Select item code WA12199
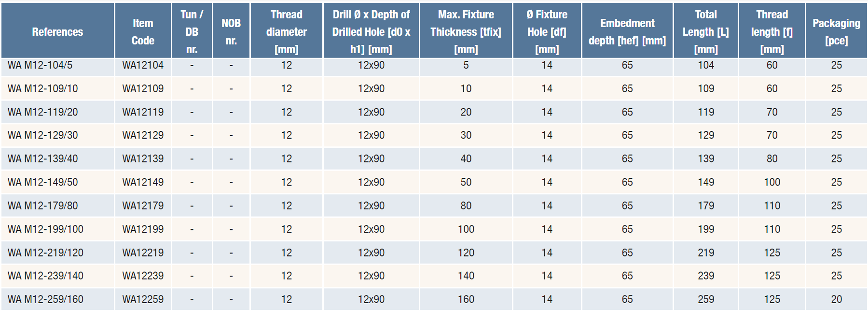Image resolution: width=868 pixels, height=311 pixels. (x=143, y=229)
